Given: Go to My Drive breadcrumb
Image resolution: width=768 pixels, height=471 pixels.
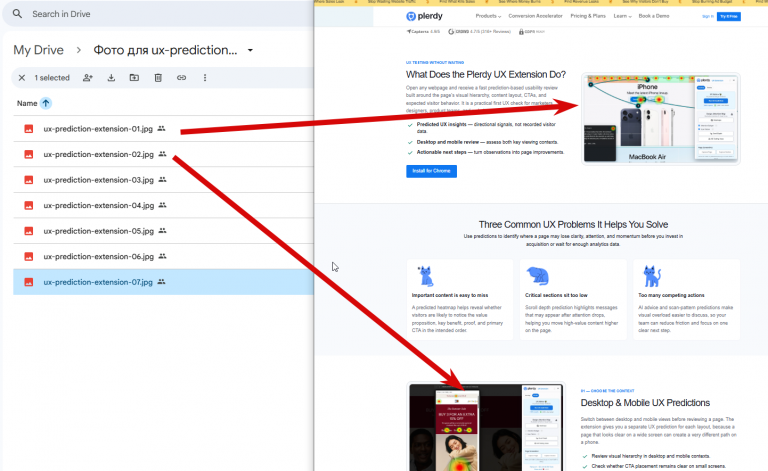Looking at the screenshot, I should point(38,50).
